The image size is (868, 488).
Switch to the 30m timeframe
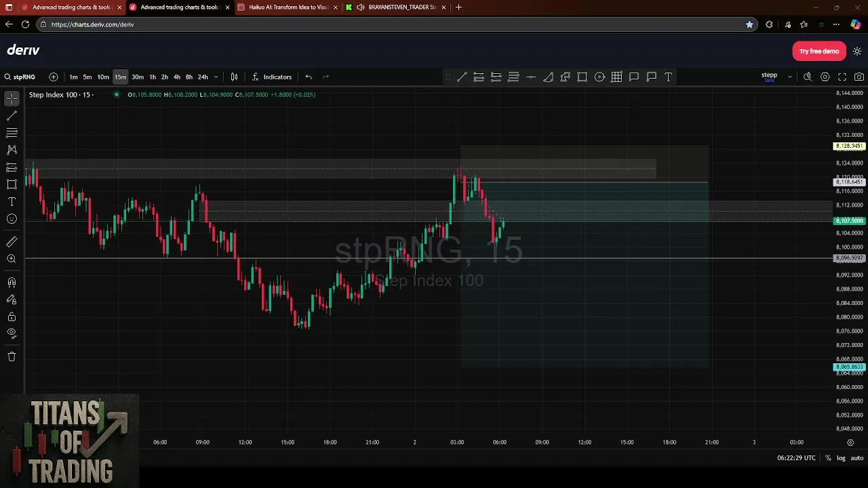pos(138,77)
